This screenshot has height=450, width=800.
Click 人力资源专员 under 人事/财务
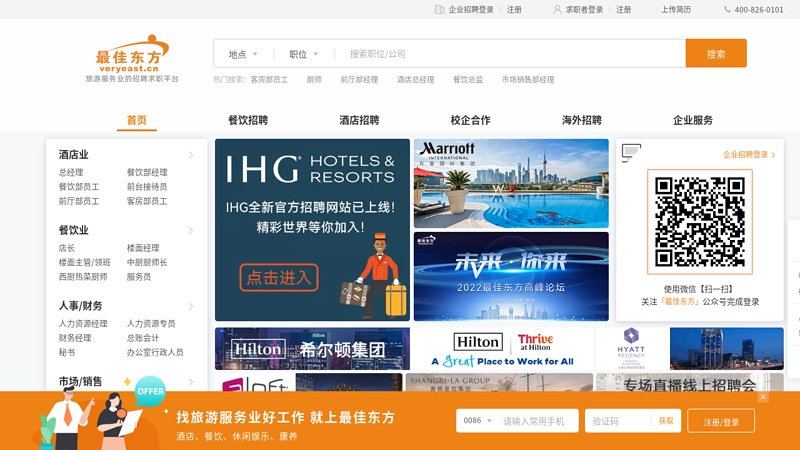151,323
